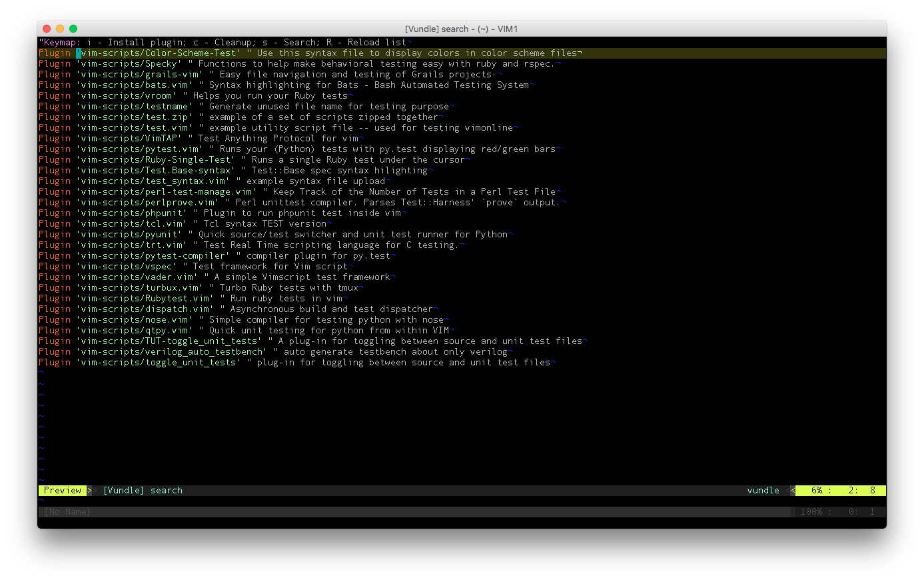The width and height of the screenshot is (924, 582).
Task: Select the 'vim-scripts/toggle_unit_tests' plugin line
Action: [297, 363]
